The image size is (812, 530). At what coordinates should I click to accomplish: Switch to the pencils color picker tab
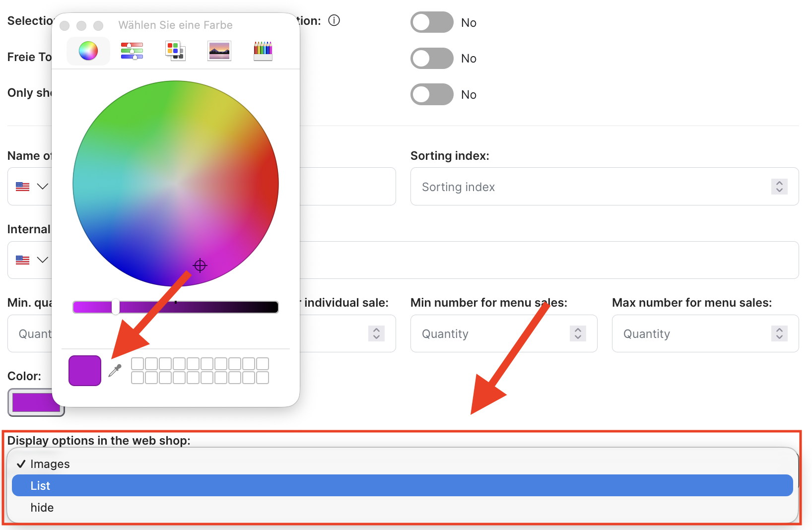pos(263,51)
